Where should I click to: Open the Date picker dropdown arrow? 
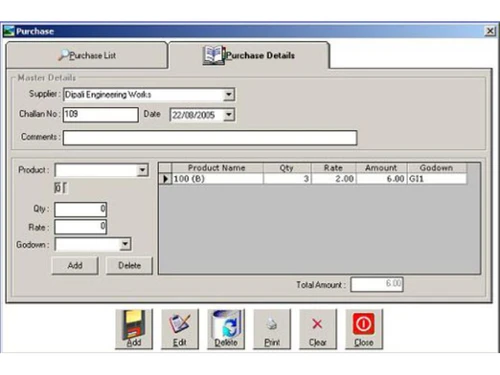coord(229,115)
